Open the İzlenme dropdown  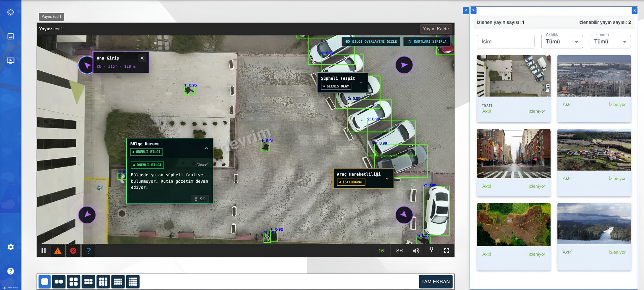[x=610, y=42]
